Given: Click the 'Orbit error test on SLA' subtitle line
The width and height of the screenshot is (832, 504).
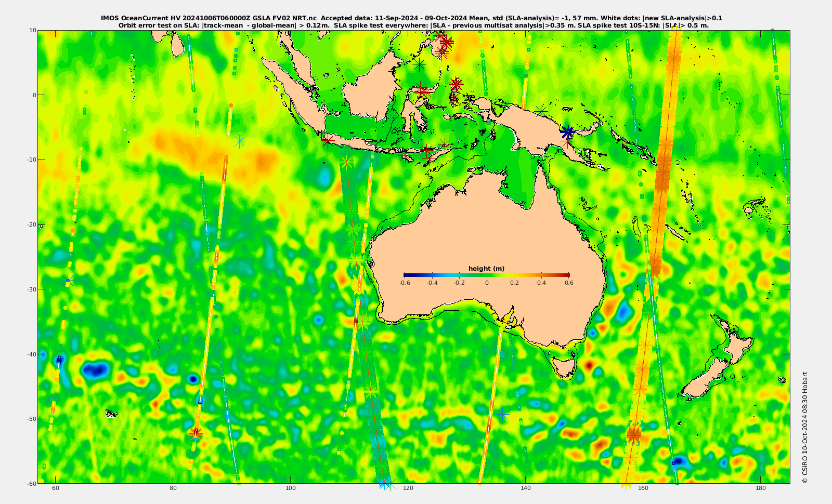Looking at the screenshot, I should 413,25.
